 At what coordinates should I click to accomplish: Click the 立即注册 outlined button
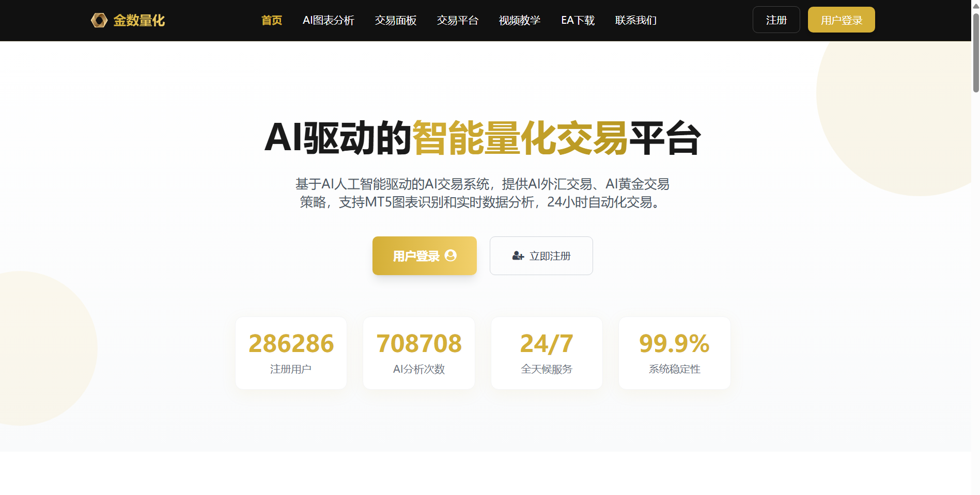(x=541, y=256)
